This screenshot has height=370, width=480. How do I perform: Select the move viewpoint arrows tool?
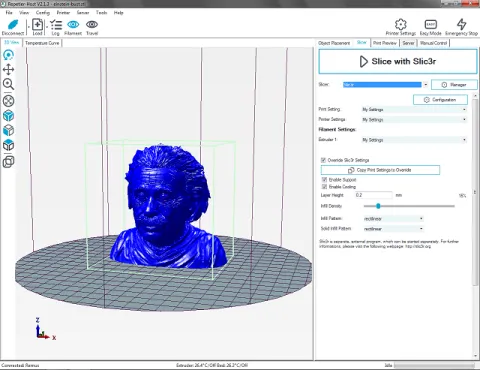click(x=8, y=69)
